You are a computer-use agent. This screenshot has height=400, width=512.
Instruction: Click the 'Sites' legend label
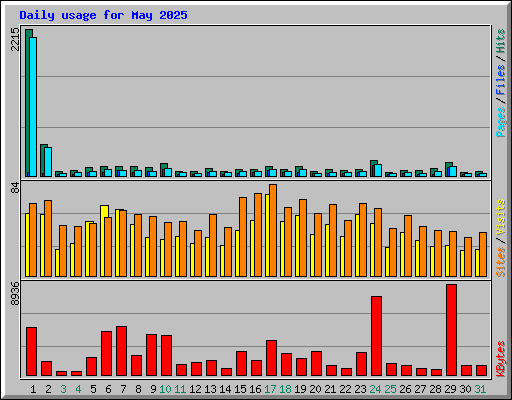pyautogui.click(x=500, y=262)
